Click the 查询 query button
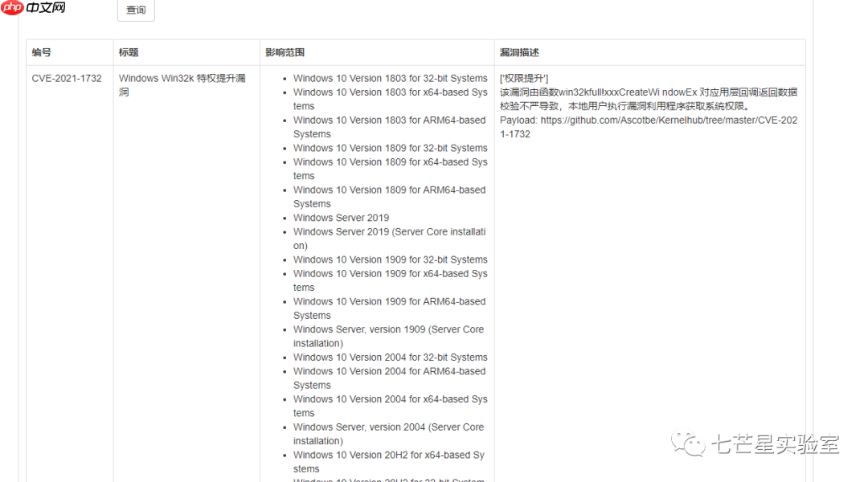 click(x=135, y=10)
